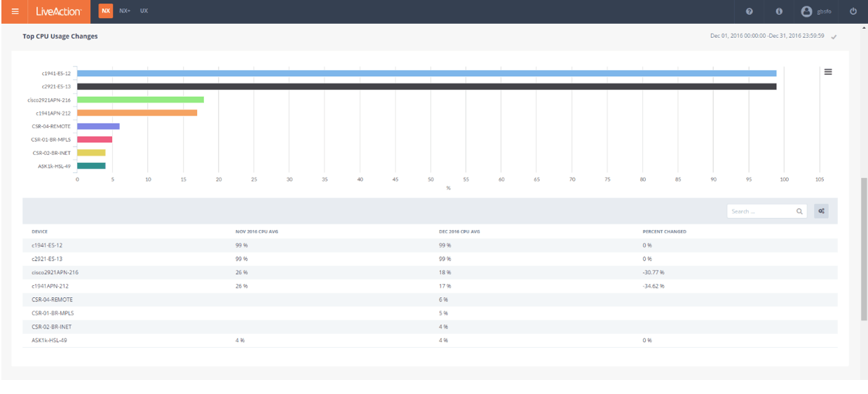The height and width of the screenshot is (394, 868).
Task: Switch to the UX tab
Action: point(144,11)
